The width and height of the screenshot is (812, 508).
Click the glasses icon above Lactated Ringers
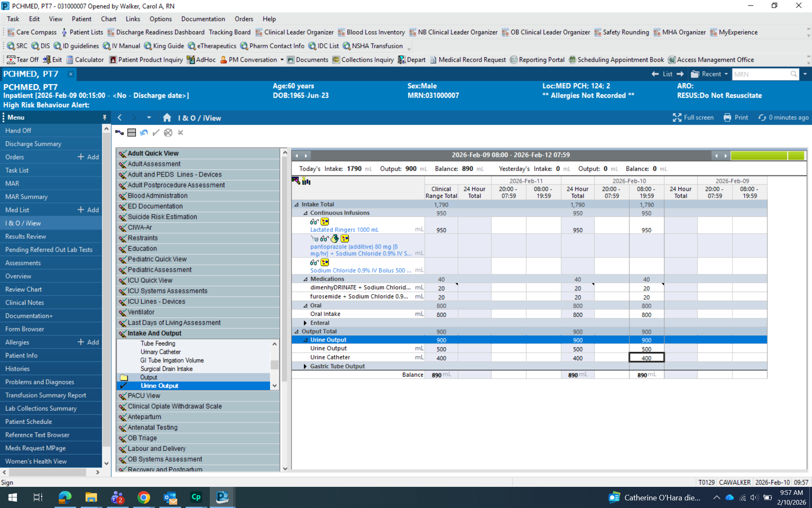click(314, 221)
